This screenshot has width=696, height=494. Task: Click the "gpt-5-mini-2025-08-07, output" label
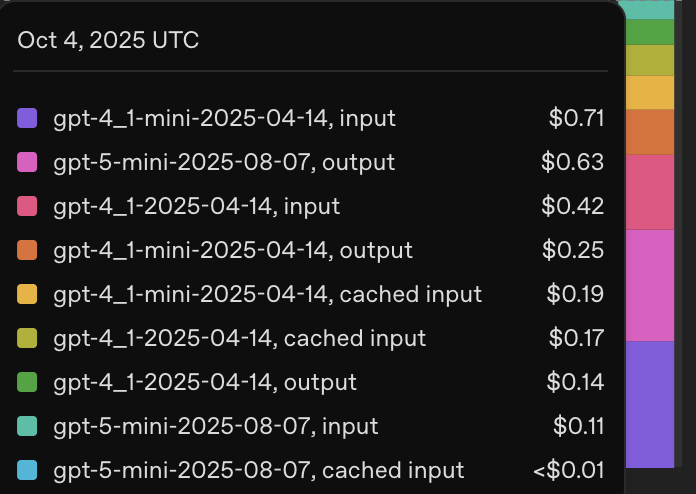(x=224, y=162)
